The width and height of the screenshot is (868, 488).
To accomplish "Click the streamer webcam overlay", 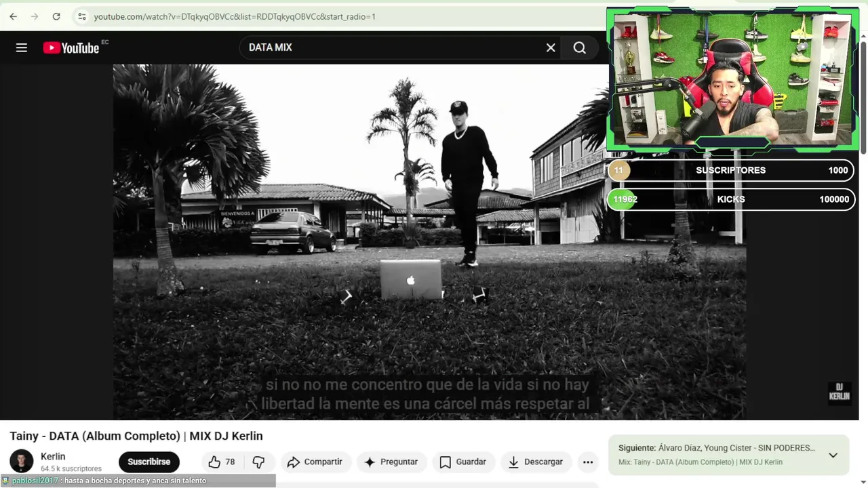I will (x=732, y=79).
